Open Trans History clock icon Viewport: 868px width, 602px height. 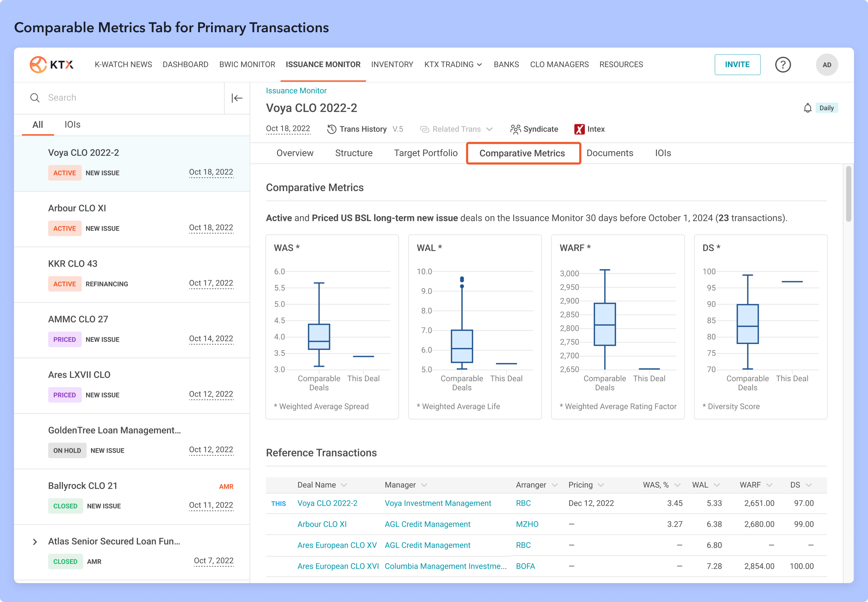(x=331, y=129)
